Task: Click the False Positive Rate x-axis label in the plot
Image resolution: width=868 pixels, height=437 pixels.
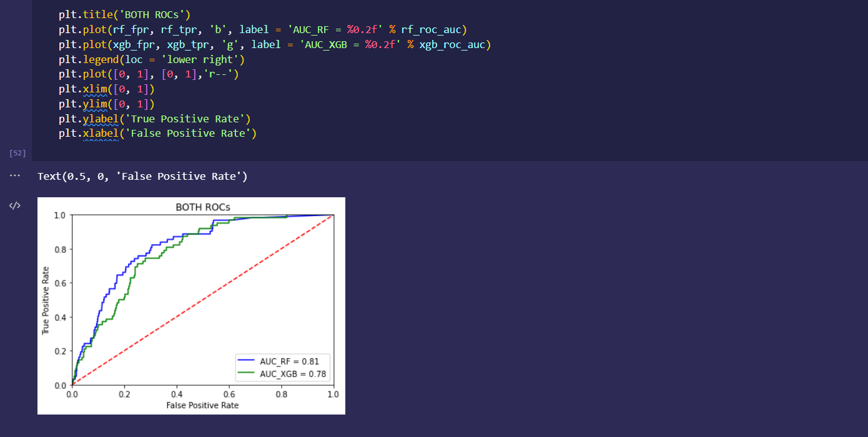Action: (x=202, y=405)
